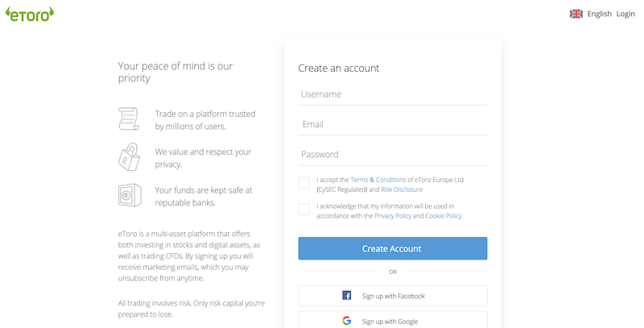Open the Privacy Policy link
Screen dimensions: 644x328
[x=393, y=216]
